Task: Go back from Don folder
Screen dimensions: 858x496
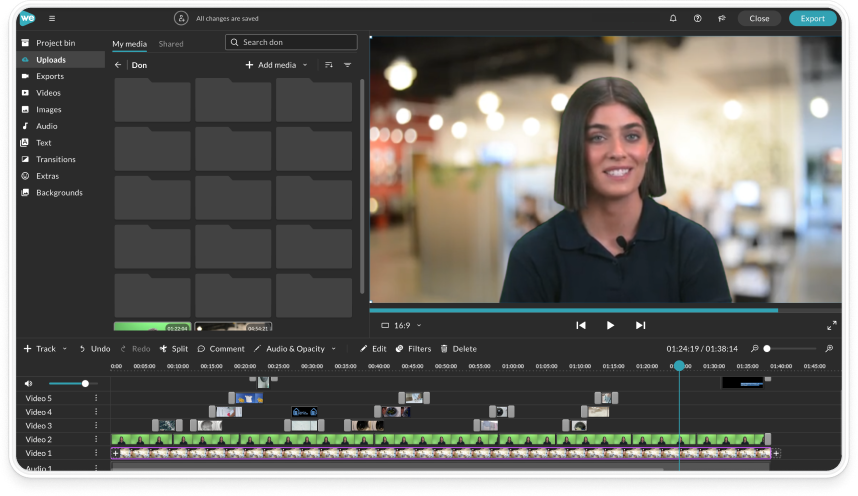Action: [118, 65]
